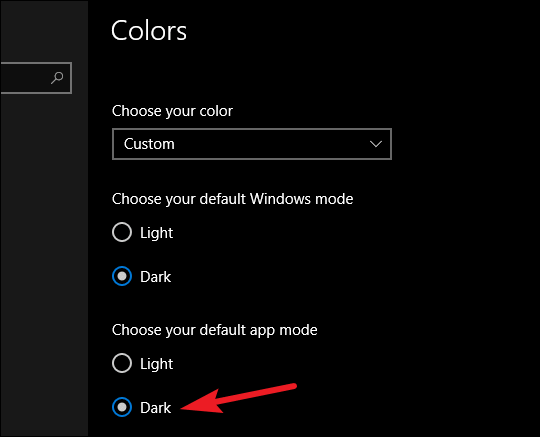The width and height of the screenshot is (540, 437).
Task: Click the Dark label under Windows mode
Action: click(155, 277)
